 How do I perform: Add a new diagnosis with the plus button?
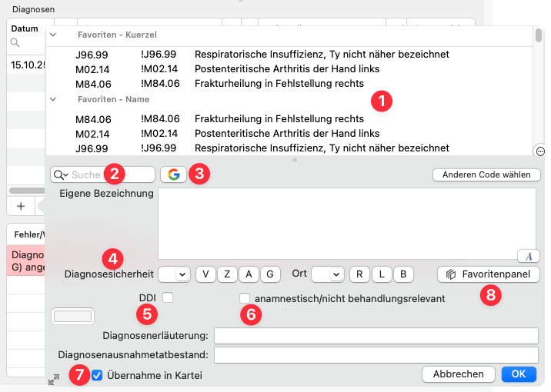click(21, 206)
